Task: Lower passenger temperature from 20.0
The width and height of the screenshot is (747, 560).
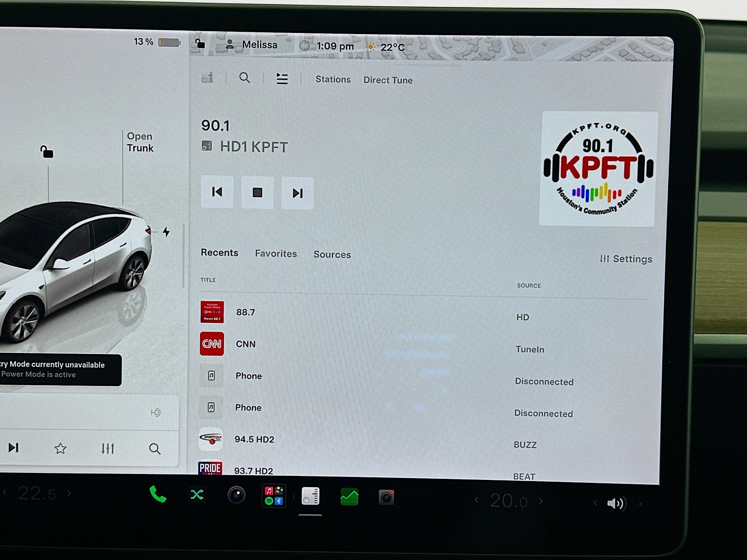Action: click(x=477, y=500)
